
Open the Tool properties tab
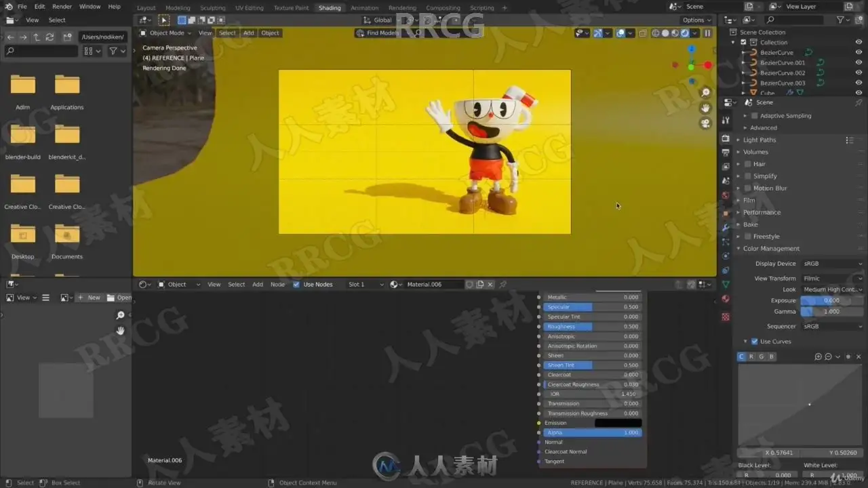click(726, 121)
